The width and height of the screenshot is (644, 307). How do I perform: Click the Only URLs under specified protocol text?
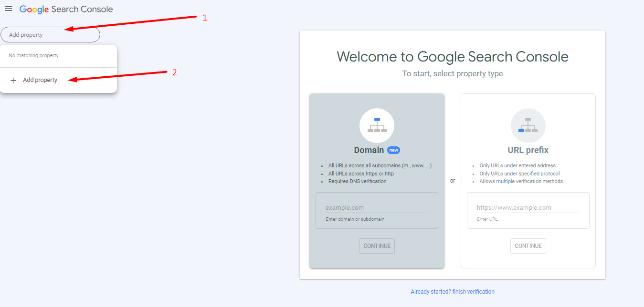coord(520,174)
